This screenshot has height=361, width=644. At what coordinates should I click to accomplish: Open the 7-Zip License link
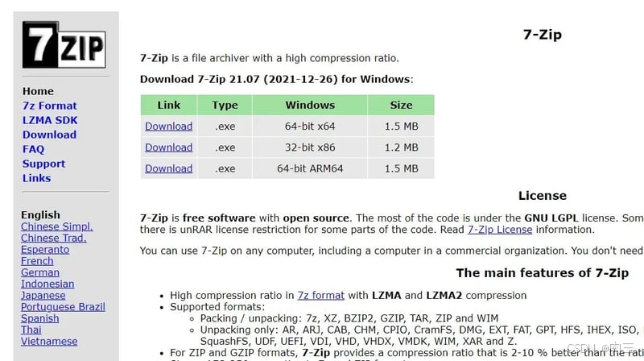(x=500, y=230)
